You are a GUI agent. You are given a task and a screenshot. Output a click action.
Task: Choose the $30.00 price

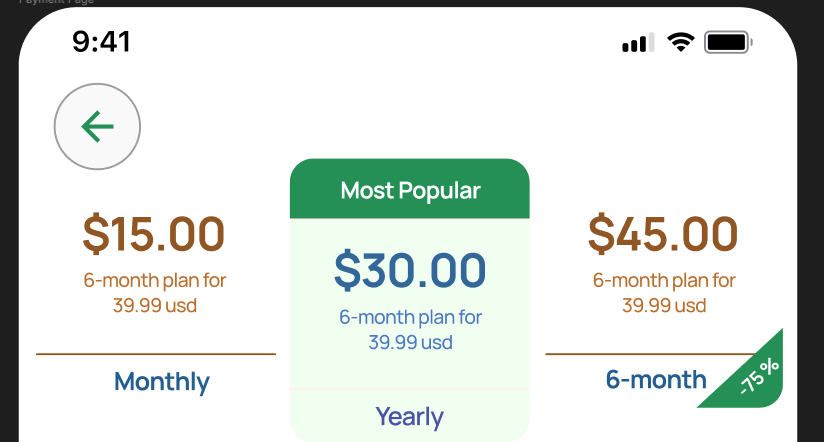(x=410, y=270)
